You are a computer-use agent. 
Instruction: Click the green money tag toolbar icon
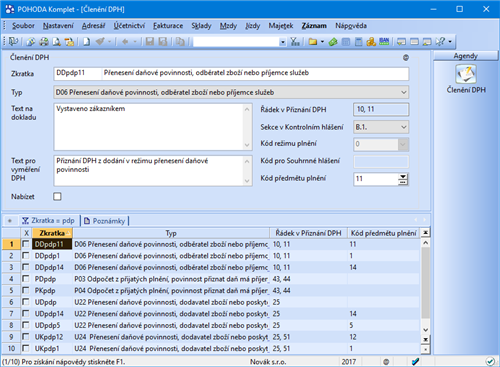tap(333, 42)
